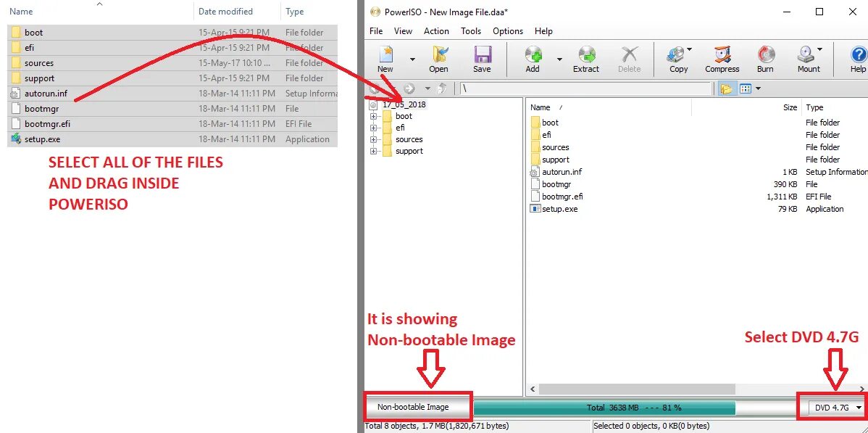Click setup.exe icon in Explorer window
This screenshot has height=433, width=868.
(x=16, y=139)
